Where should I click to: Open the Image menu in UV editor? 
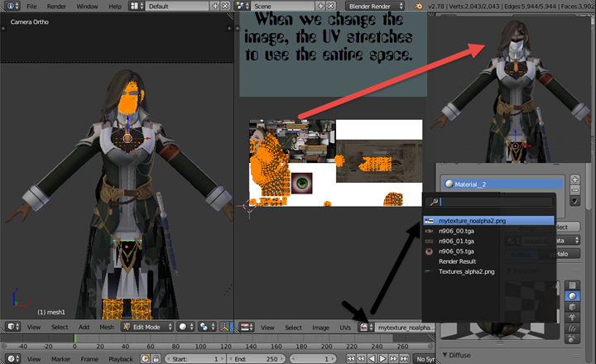click(320, 328)
